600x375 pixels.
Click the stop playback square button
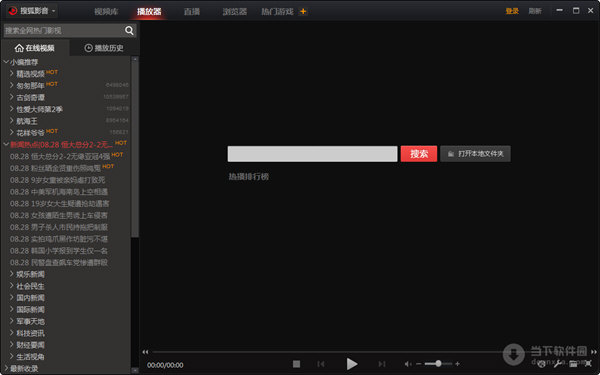[x=296, y=364]
